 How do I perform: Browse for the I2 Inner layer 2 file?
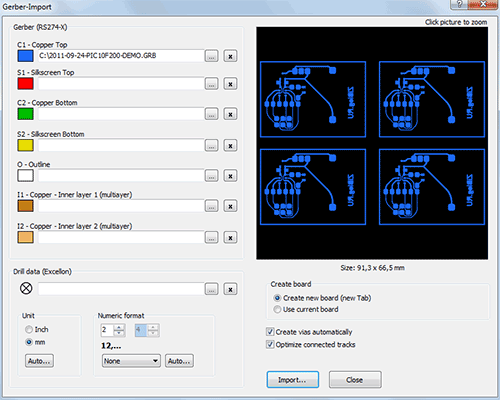[x=211, y=237]
